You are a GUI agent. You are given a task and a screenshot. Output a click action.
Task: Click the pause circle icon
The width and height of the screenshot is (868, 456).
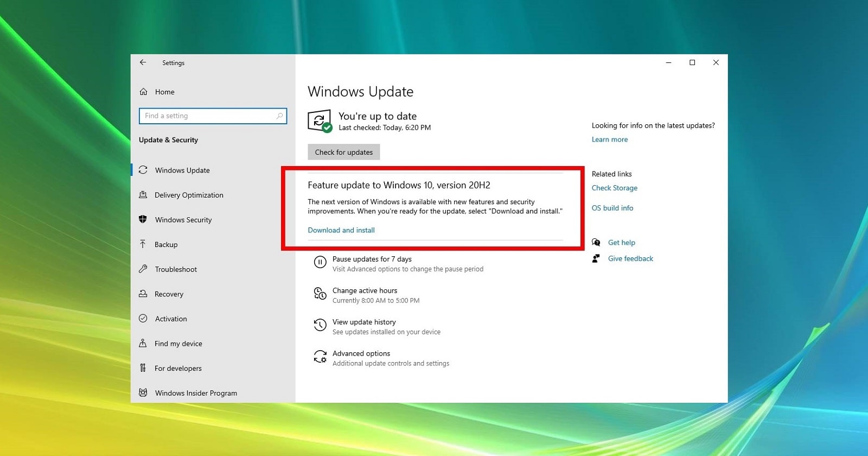click(320, 262)
